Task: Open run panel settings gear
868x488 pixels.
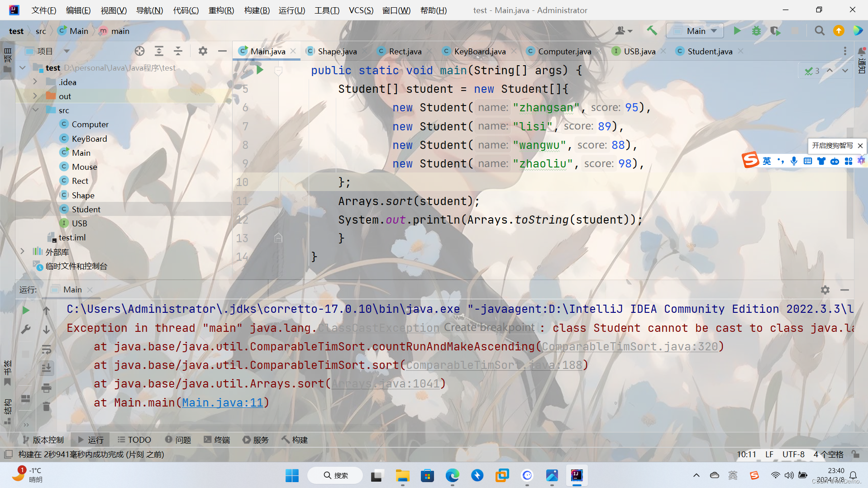Action: point(825,290)
